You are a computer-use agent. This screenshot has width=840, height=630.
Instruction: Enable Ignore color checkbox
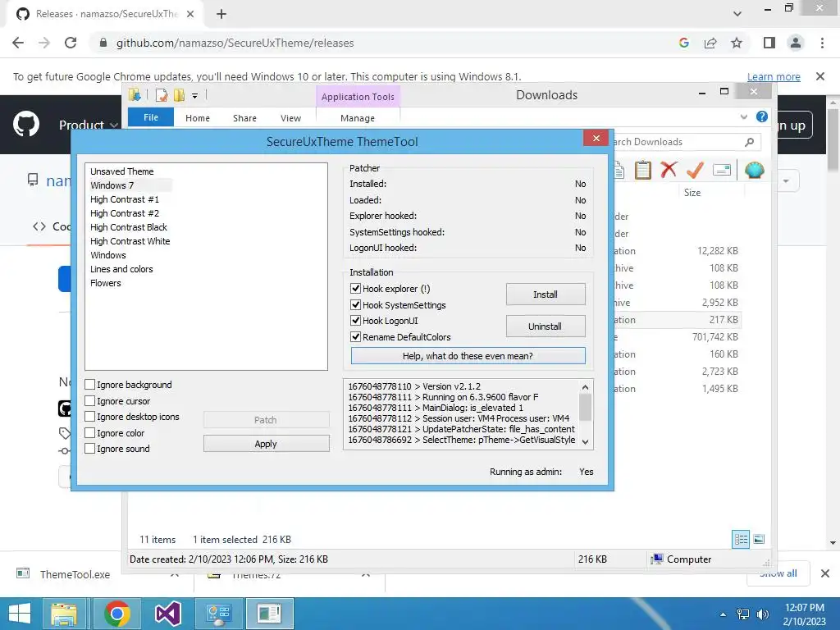[x=90, y=433]
